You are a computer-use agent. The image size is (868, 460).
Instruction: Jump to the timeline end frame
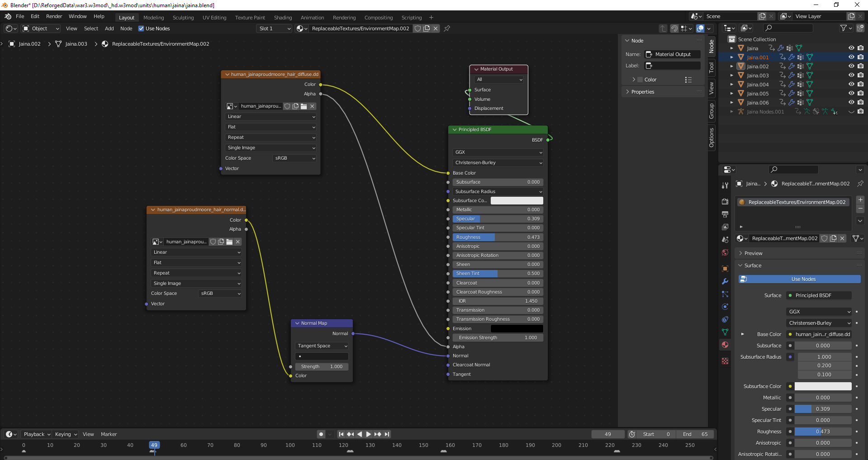tap(387, 434)
